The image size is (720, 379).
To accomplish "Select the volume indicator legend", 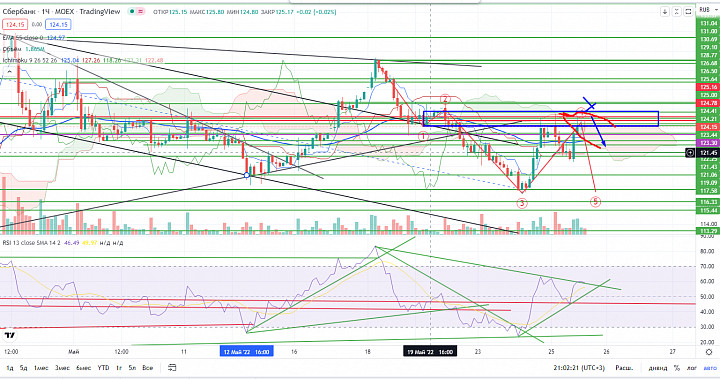I will point(23,49).
